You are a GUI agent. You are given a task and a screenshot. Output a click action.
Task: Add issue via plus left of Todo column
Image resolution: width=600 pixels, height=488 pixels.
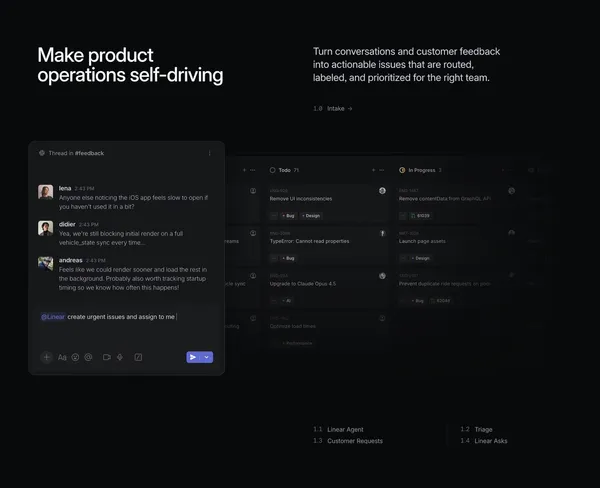click(x=244, y=170)
